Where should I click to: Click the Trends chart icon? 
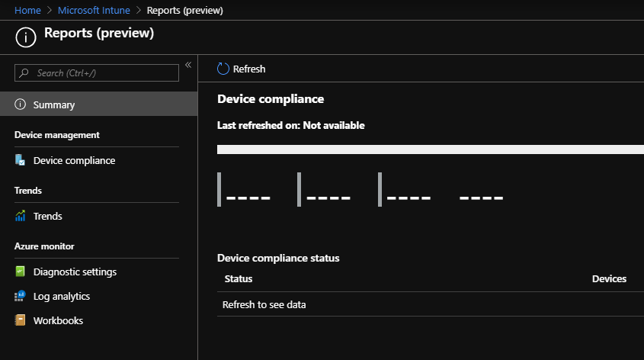click(21, 216)
